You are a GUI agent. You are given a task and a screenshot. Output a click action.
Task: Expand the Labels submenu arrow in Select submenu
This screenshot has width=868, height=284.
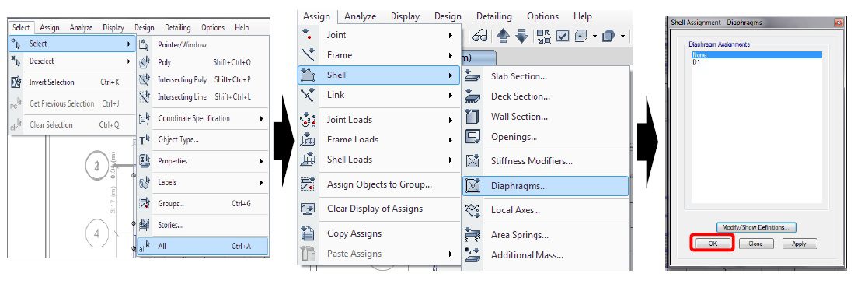pos(261,183)
